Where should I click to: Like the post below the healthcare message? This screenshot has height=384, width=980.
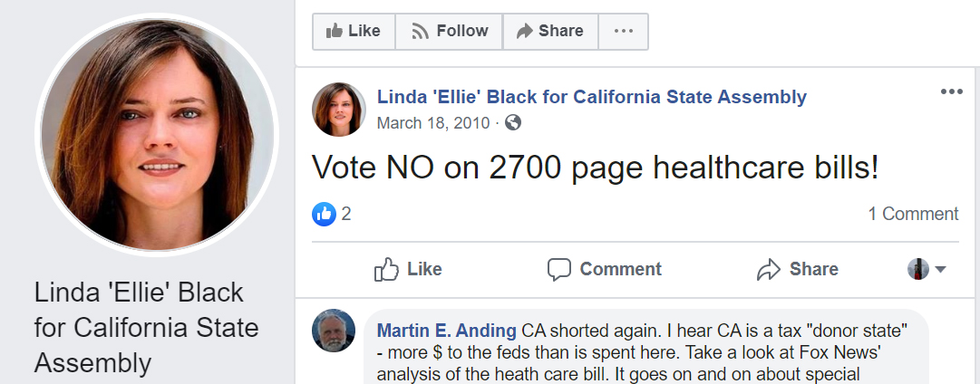coord(408,269)
